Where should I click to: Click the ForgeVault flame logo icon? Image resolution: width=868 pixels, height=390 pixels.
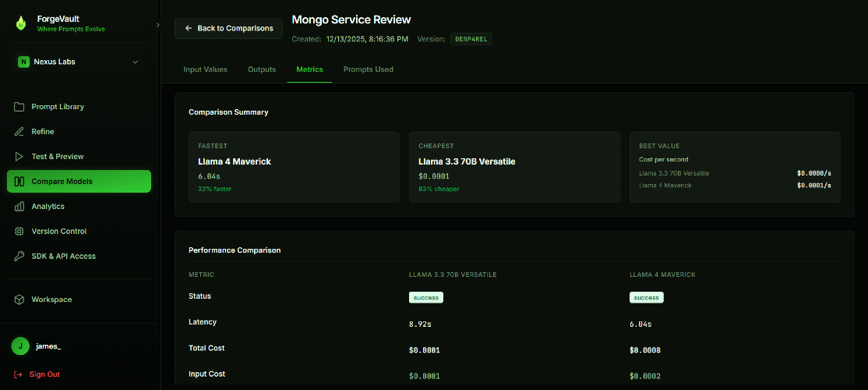coord(21,23)
